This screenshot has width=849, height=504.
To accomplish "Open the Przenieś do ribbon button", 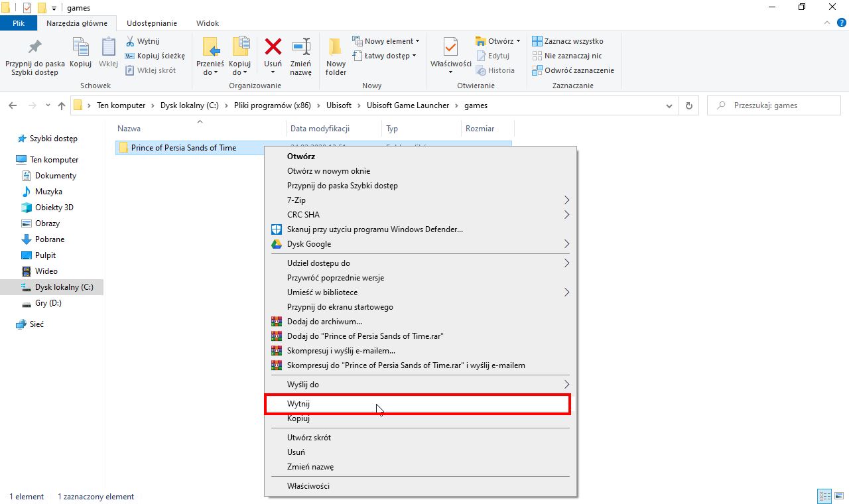I will (x=210, y=56).
